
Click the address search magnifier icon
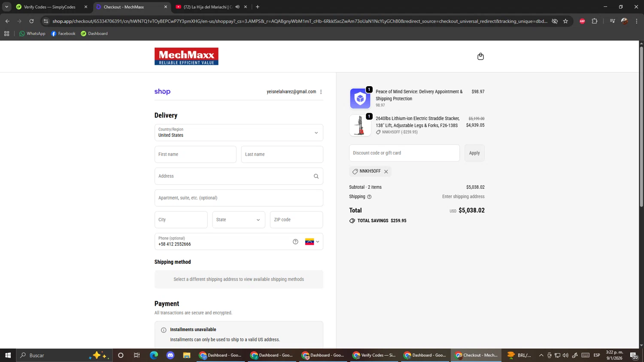[316, 176]
